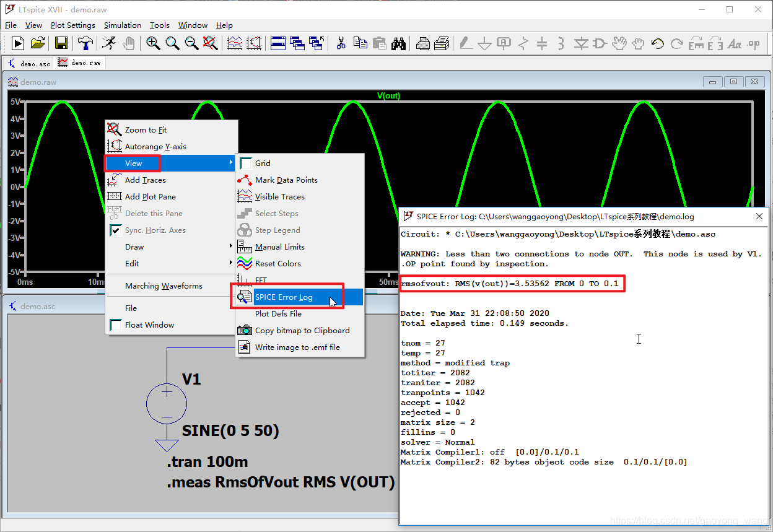Image resolution: width=773 pixels, height=532 pixels.
Task: Click the Reset Colors icon in submenu
Action: pos(245,263)
